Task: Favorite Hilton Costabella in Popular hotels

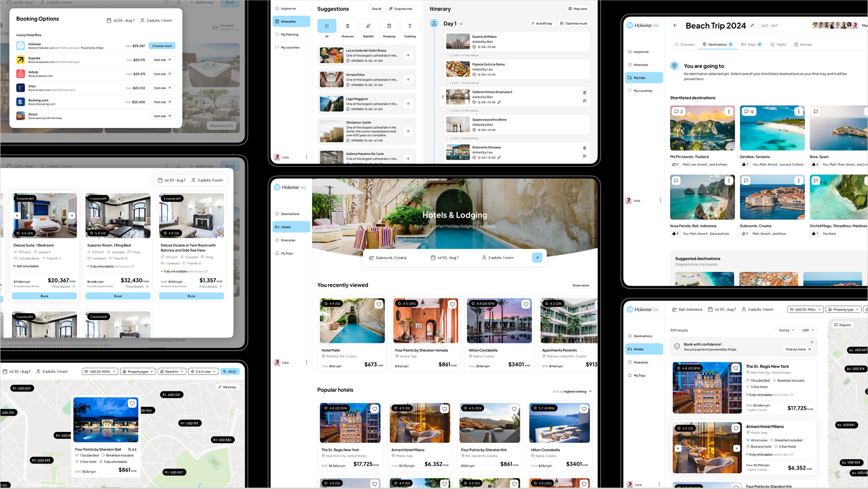Action: tap(584, 409)
